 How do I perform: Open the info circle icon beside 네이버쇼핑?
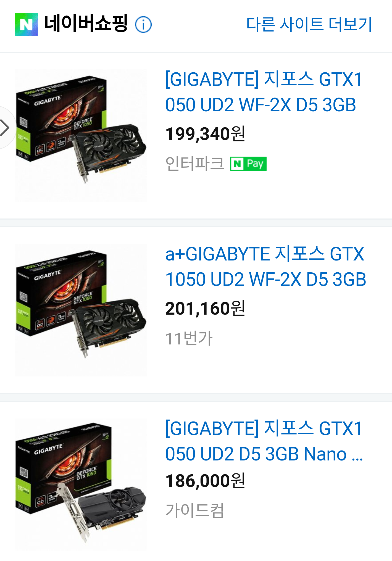143,25
